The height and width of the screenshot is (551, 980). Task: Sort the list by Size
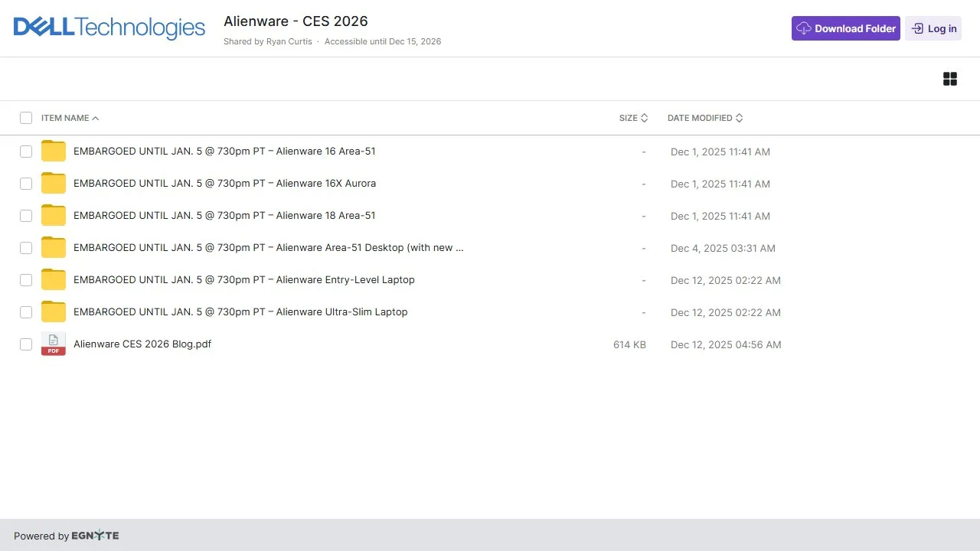click(x=634, y=118)
